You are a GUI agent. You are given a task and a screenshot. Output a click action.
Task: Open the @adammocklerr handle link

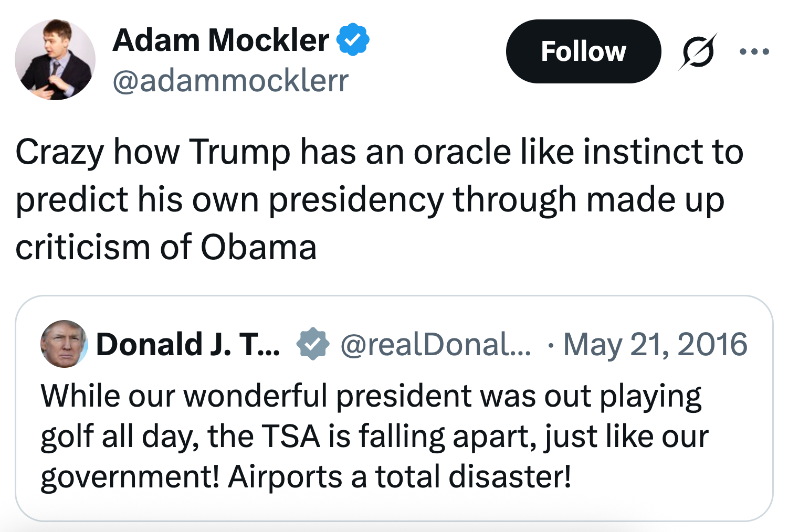click(x=230, y=81)
